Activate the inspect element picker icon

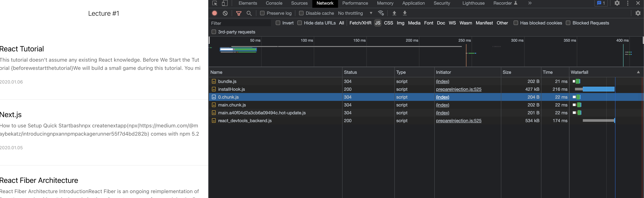coord(215,3)
